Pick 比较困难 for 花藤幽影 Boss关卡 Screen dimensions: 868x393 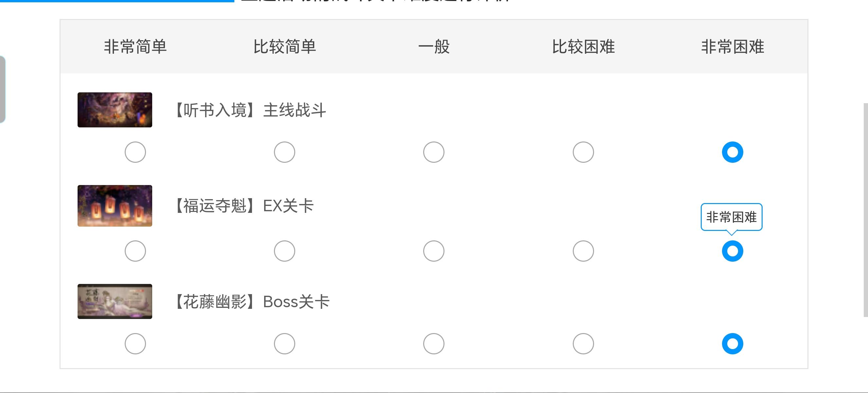point(583,344)
